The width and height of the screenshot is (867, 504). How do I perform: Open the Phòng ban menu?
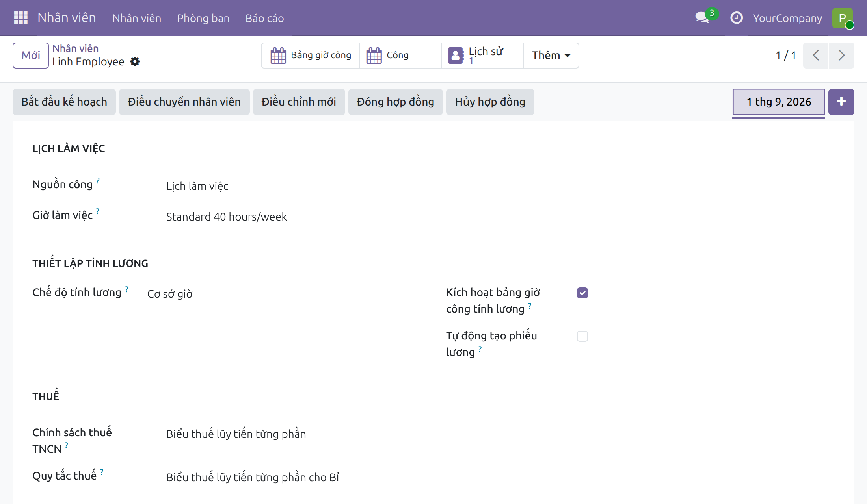point(203,18)
